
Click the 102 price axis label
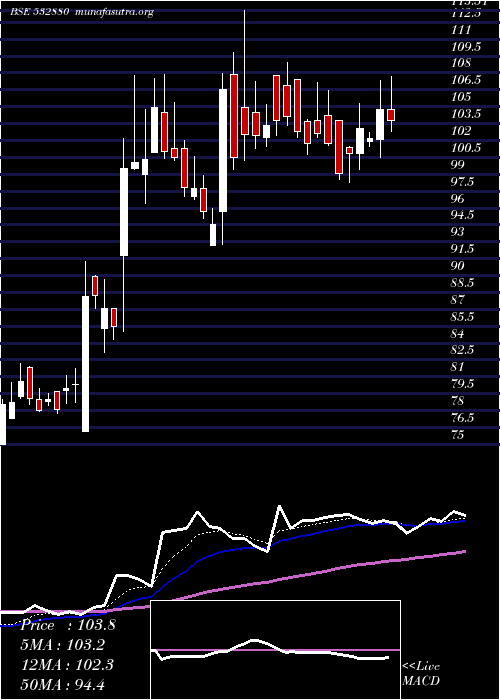pyautogui.click(x=462, y=131)
